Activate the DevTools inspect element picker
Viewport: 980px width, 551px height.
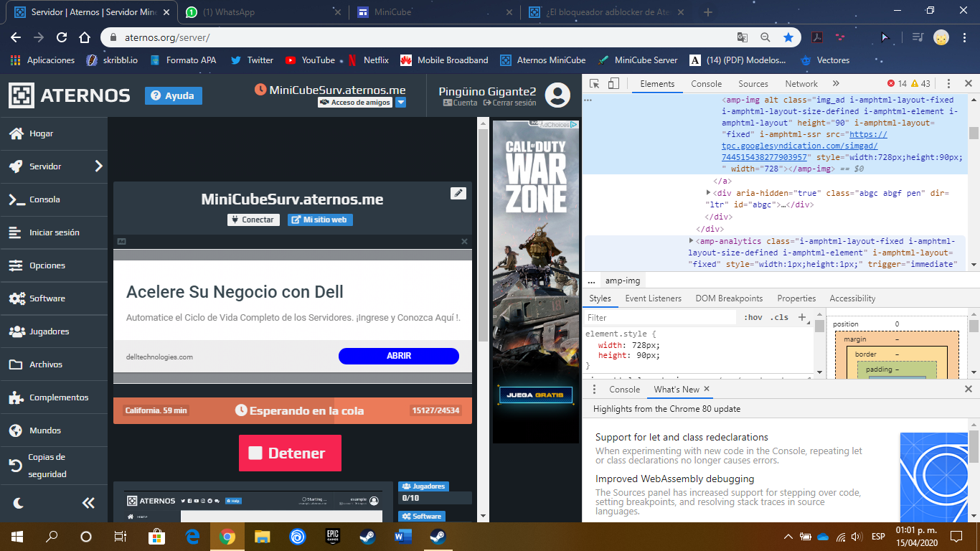(x=595, y=84)
